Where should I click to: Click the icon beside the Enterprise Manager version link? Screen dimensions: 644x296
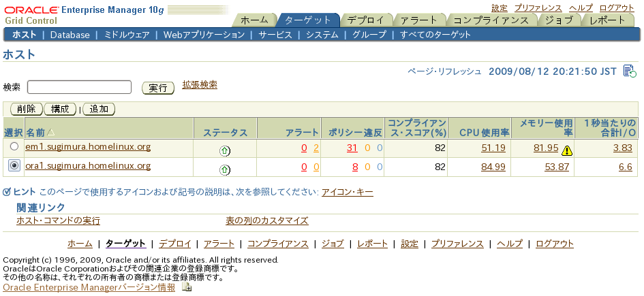(x=187, y=287)
